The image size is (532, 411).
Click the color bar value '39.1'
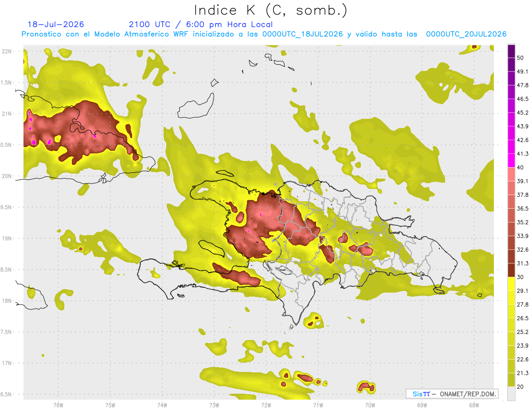point(523,181)
